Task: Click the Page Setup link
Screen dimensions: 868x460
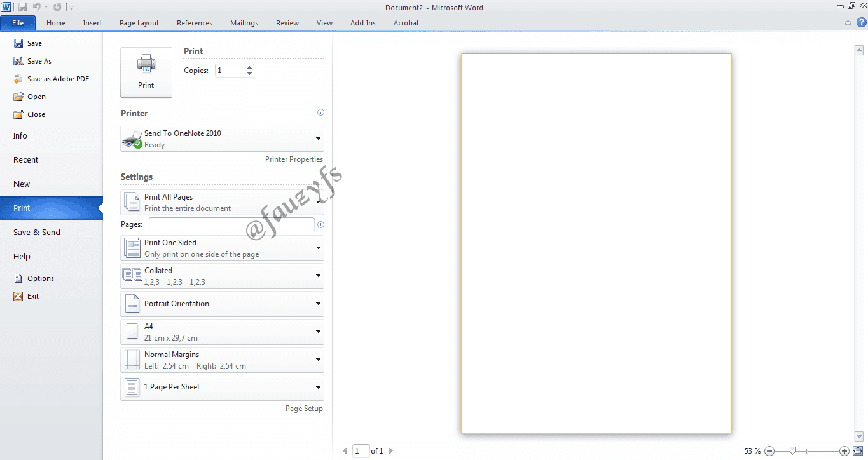Action: coord(304,408)
